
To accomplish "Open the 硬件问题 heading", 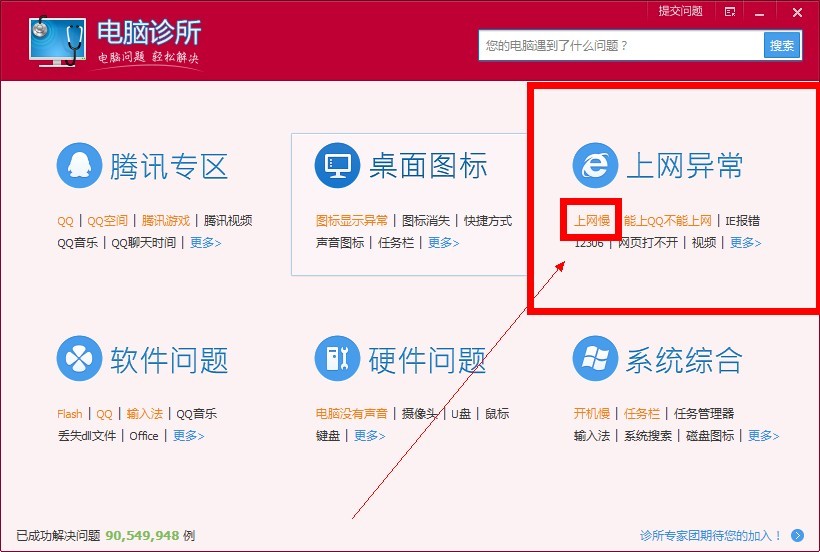I will point(427,360).
